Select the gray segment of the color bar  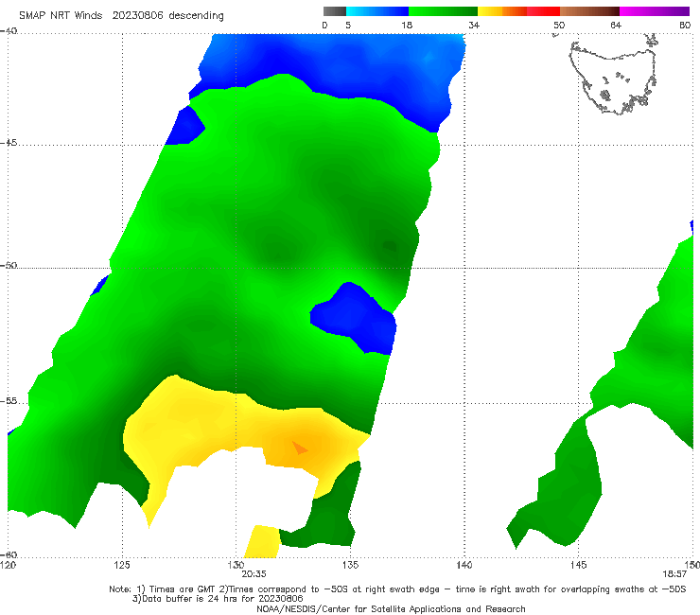click(x=334, y=11)
